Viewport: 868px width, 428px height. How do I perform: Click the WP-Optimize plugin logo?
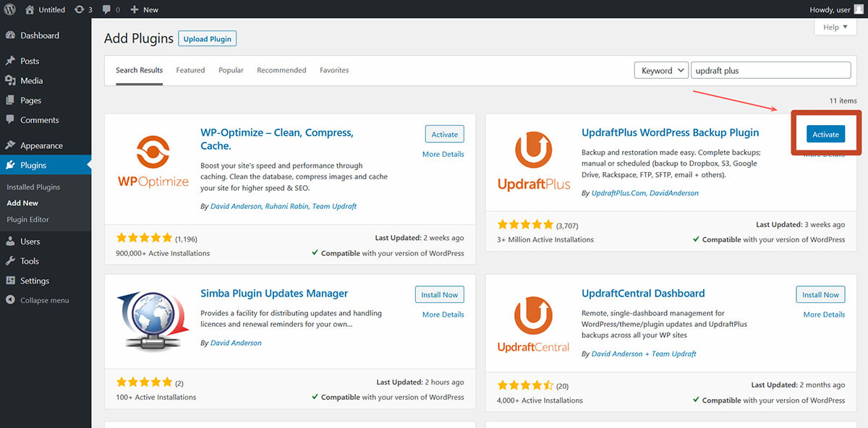pos(153,163)
